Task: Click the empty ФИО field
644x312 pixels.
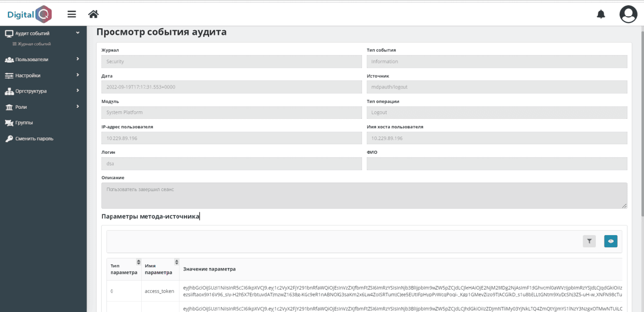Action: 497,164
